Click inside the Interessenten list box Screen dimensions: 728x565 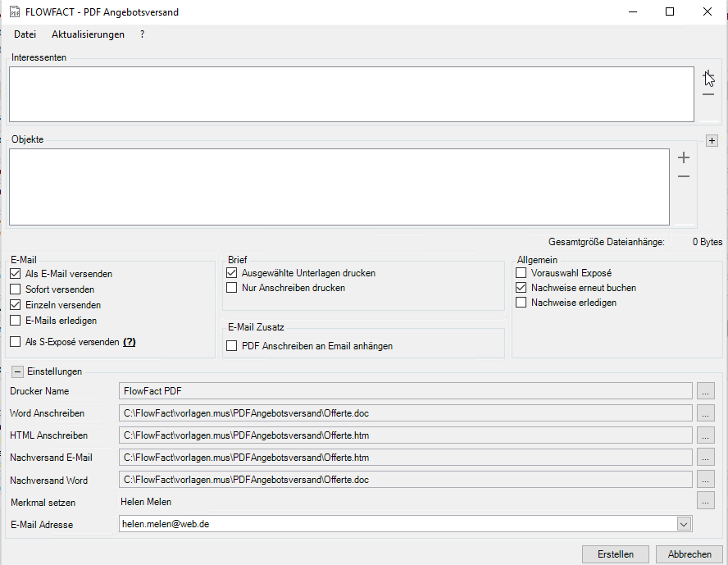(352, 94)
